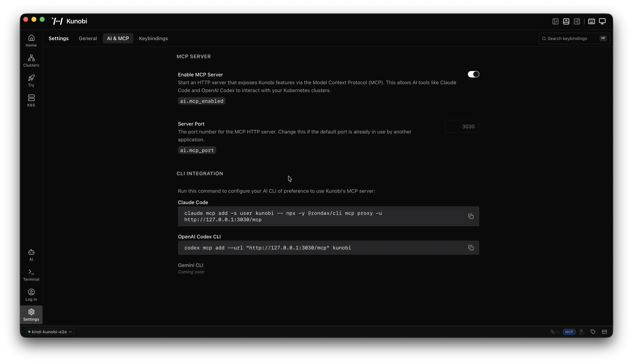Click the Server Port input showing 3030
Viewport: 633px width, 364px height.
tap(462, 127)
